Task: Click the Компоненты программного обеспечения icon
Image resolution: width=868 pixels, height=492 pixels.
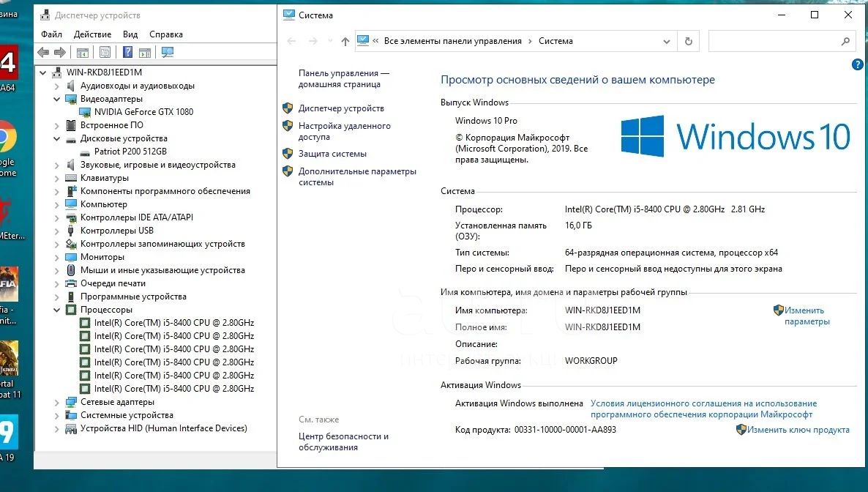Action: [x=71, y=191]
